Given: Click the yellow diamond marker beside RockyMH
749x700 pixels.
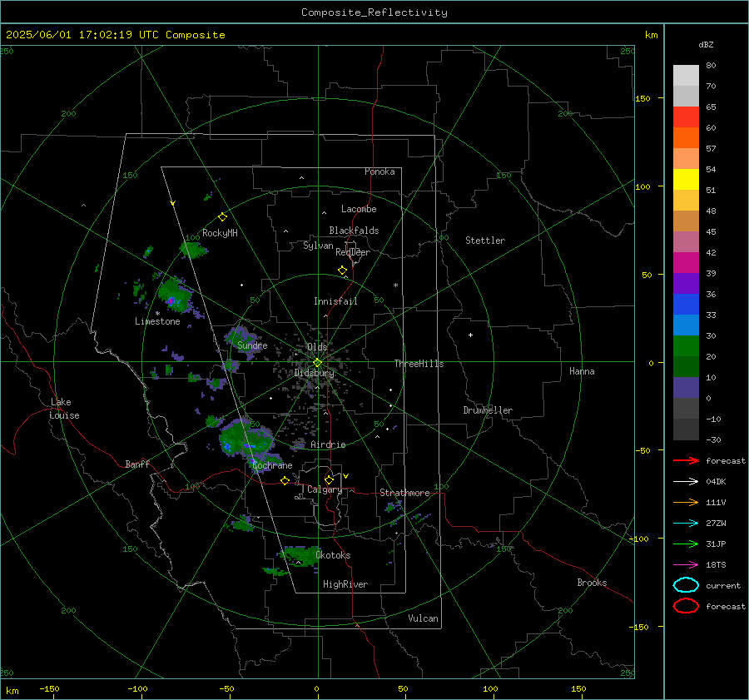Looking at the screenshot, I should tap(222, 217).
